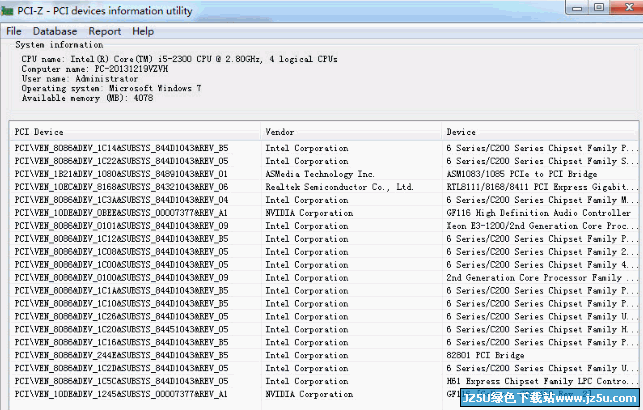Viewport: 643px width, 410px height.
Task: Click the CPU name line in System information
Action: click(180, 59)
